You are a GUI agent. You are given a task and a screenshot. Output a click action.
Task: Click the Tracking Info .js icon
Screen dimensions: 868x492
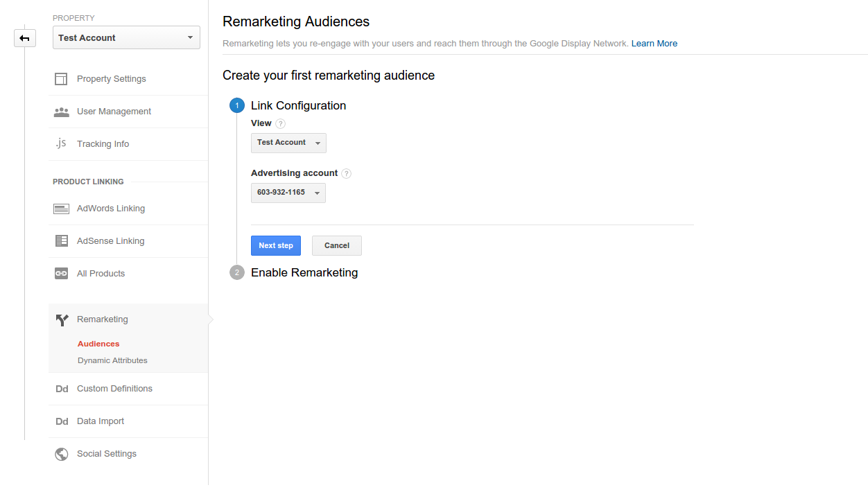(61, 143)
